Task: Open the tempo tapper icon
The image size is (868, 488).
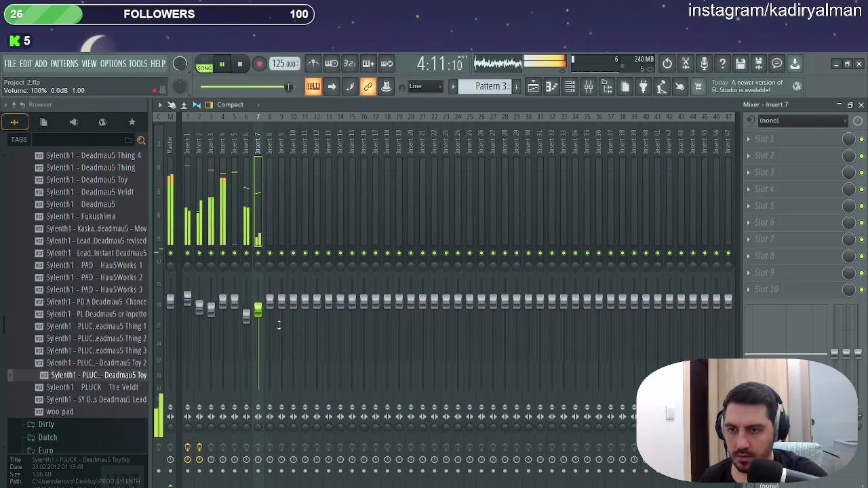Action: pyautogui.click(x=661, y=87)
